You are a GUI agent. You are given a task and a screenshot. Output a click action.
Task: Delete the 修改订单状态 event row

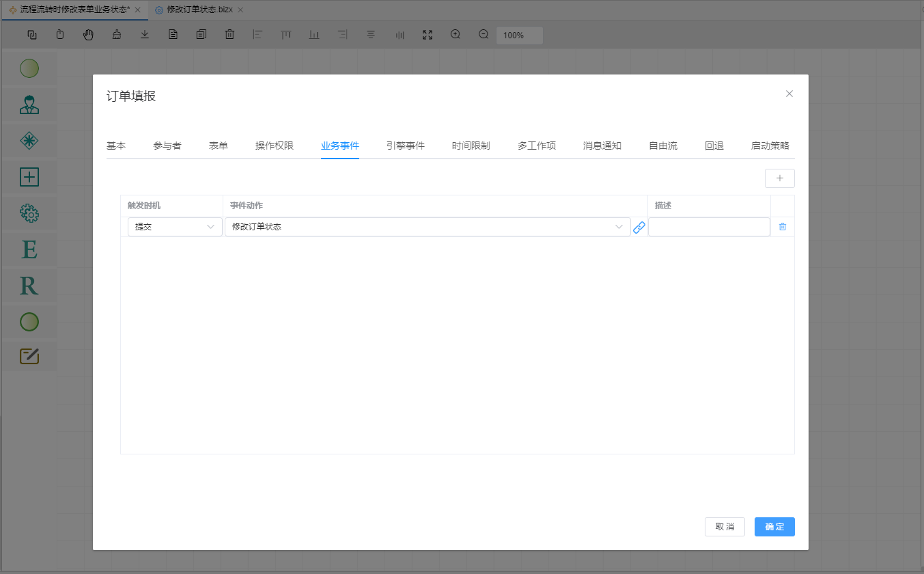coord(783,227)
